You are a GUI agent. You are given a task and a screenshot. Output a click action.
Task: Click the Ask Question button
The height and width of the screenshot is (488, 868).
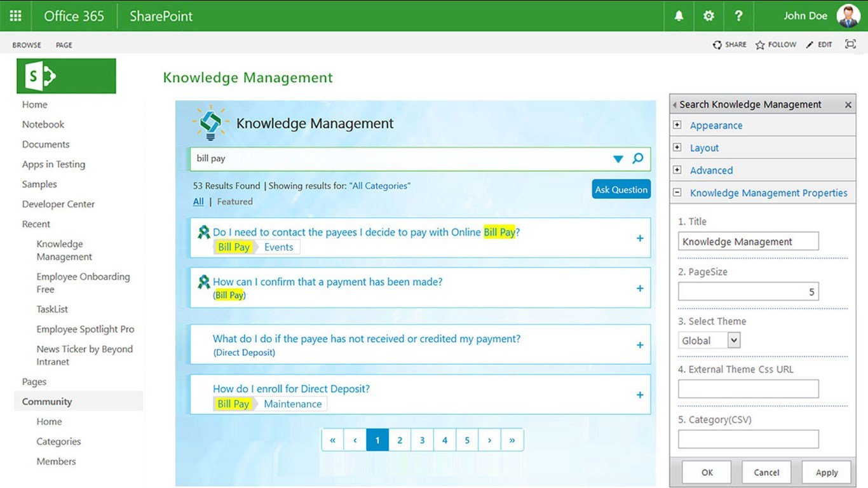coord(621,189)
